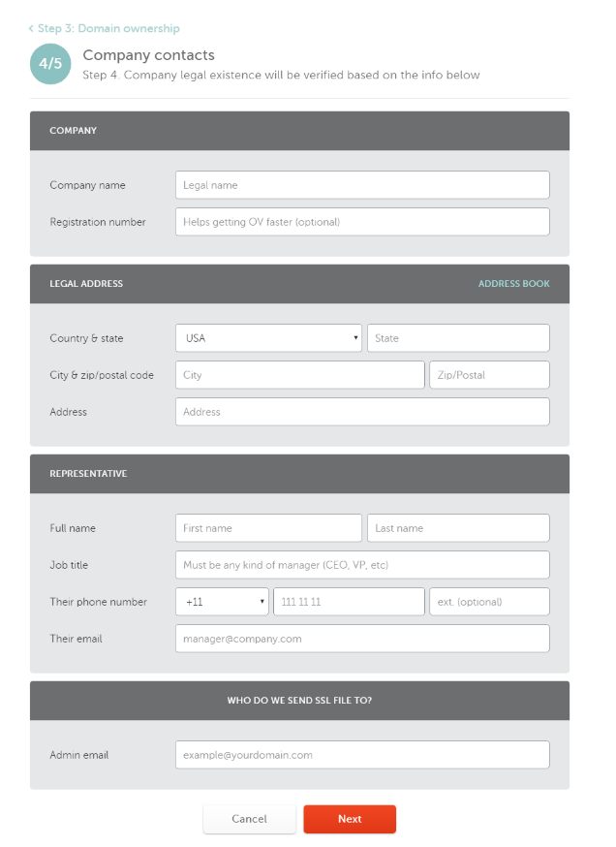Image resolution: width=616 pixels, height=847 pixels.
Task: Open the USA country dropdown
Action: pyautogui.click(x=268, y=338)
